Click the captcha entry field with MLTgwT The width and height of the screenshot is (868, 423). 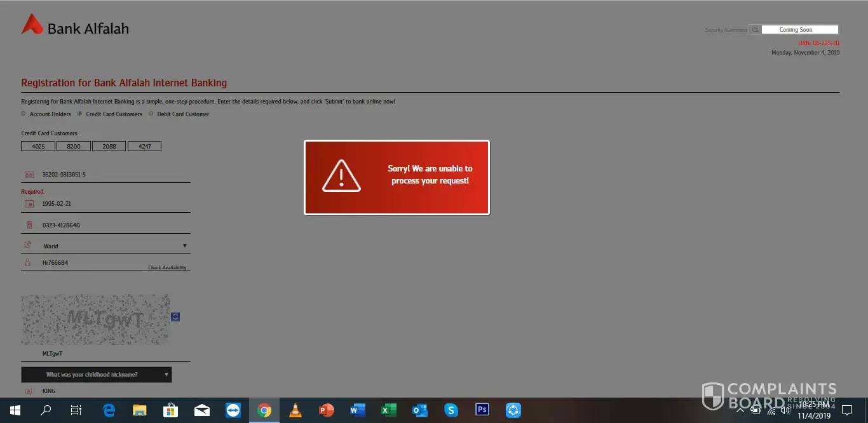pyautogui.click(x=105, y=354)
